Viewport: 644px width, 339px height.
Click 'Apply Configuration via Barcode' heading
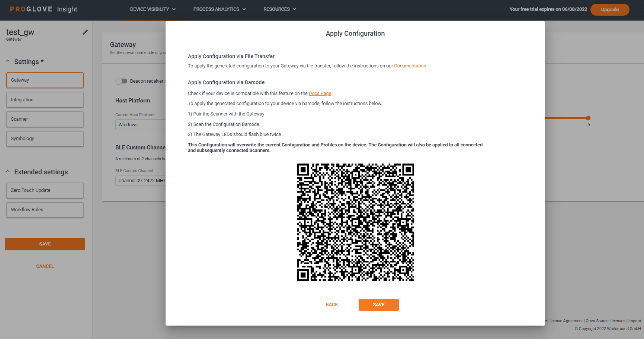pyautogui.click(x=226, y=82)
